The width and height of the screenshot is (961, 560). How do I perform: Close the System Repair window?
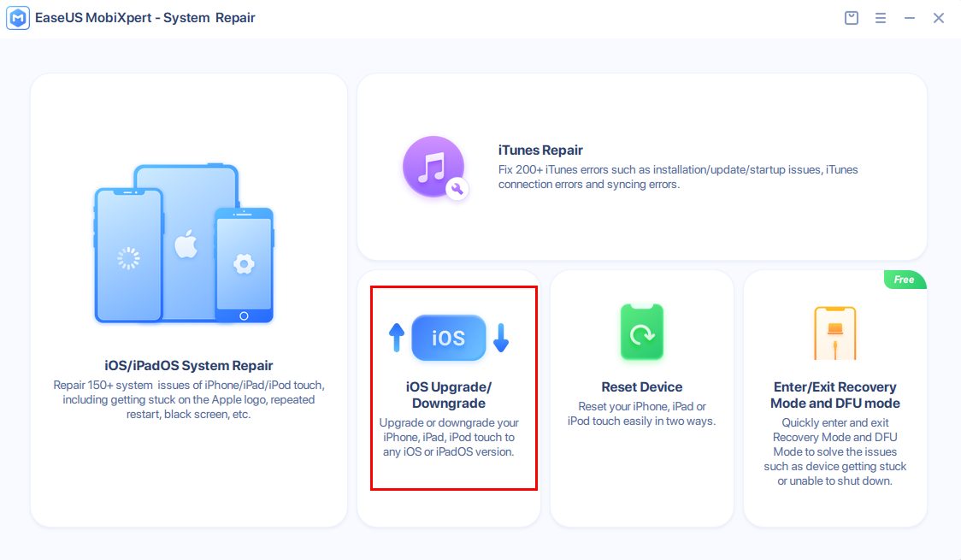(x=939, y=18)
